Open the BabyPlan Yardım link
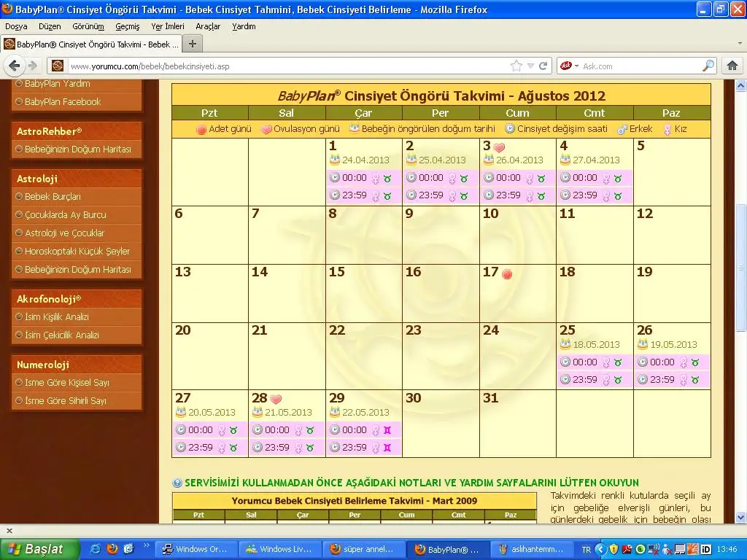Screen dimensions: 747x560 point(57,84)
